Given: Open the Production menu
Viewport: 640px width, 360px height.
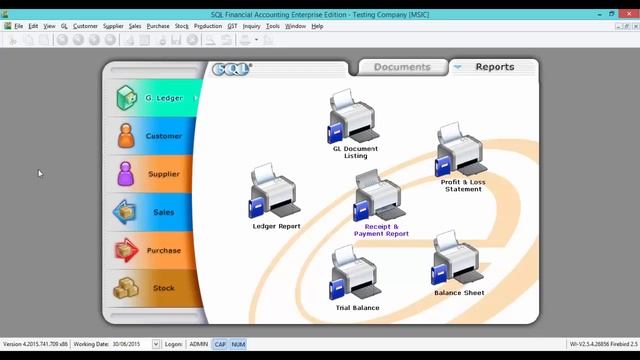Looking at the screenshot, I should click(x=208, y=26).
